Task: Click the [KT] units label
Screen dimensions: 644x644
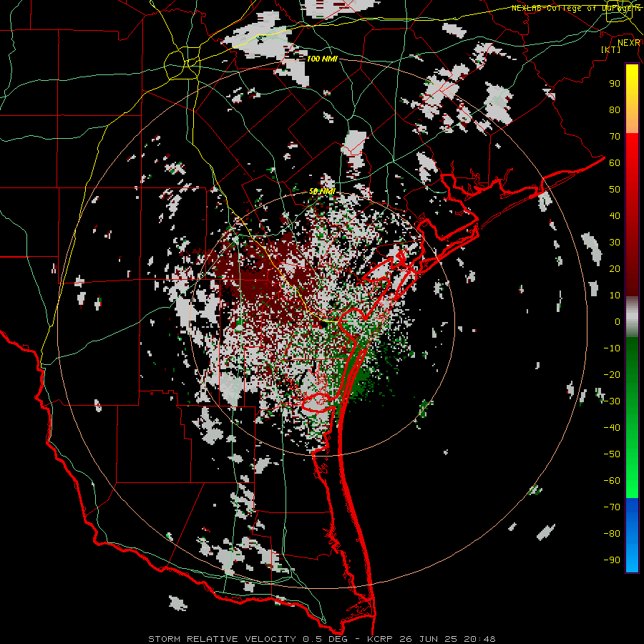Action: pos(611,49)
